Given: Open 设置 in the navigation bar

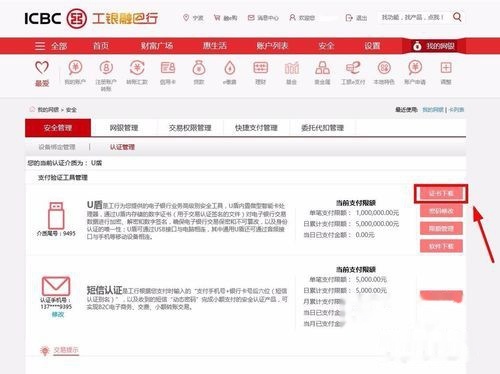Looking at the screenshot, I should pyautogui.click(x=372, y=46).
